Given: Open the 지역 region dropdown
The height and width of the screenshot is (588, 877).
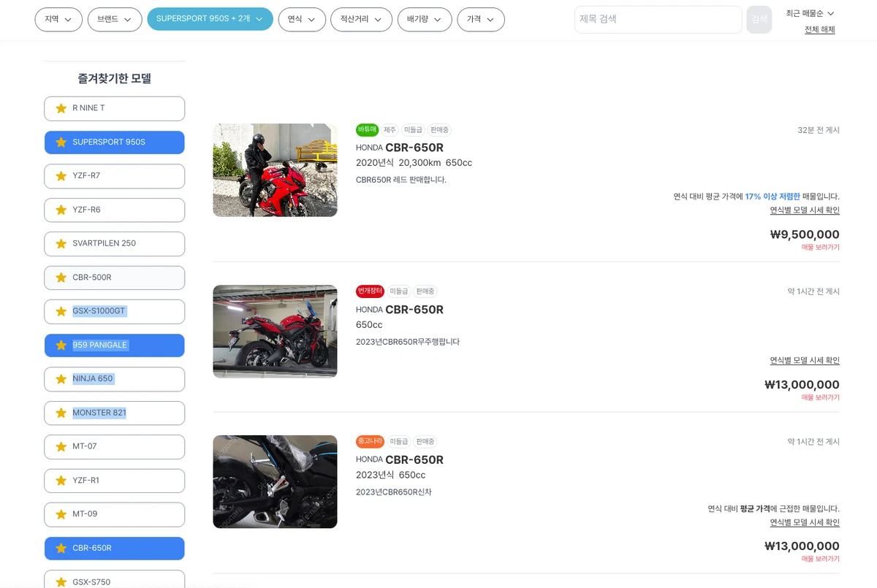Looking at the screenshot, I should point(58,20).
